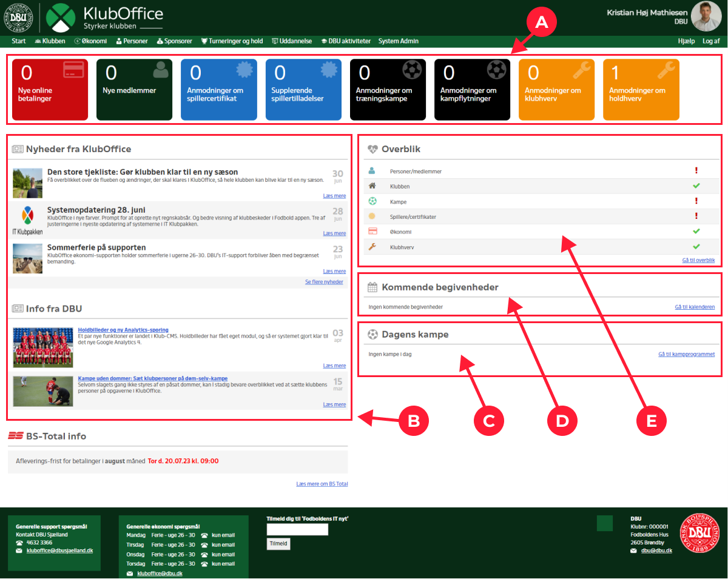The width and height of the screenshot is (728, 579).
Task: Open the Anmodninger om klubhverv tile
Action: point(557,90)
